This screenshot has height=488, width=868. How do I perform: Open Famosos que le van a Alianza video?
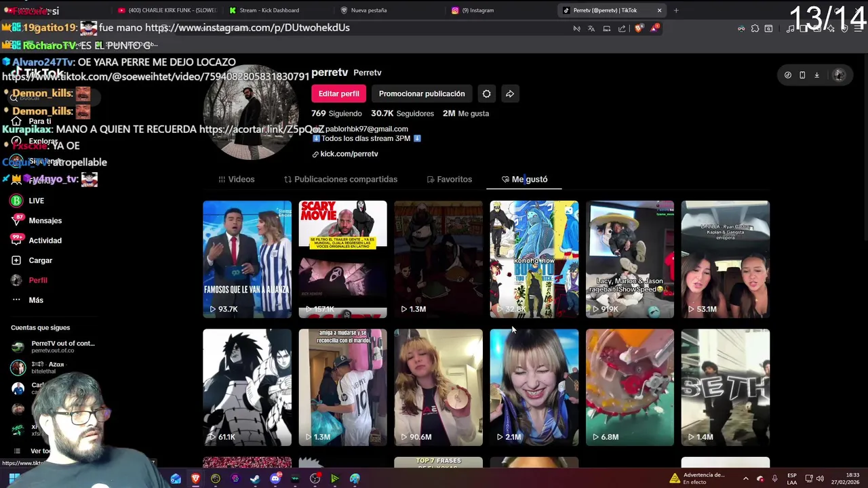[x=247, y=259]
